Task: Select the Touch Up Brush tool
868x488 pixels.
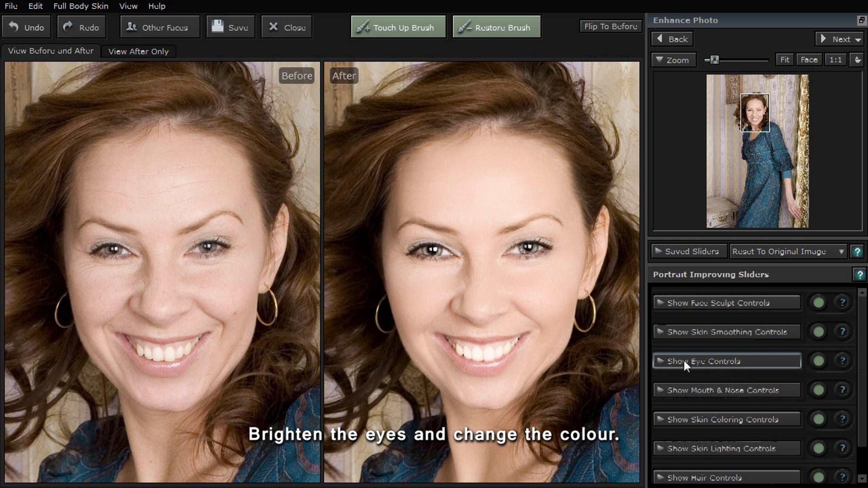Action: 398,27
